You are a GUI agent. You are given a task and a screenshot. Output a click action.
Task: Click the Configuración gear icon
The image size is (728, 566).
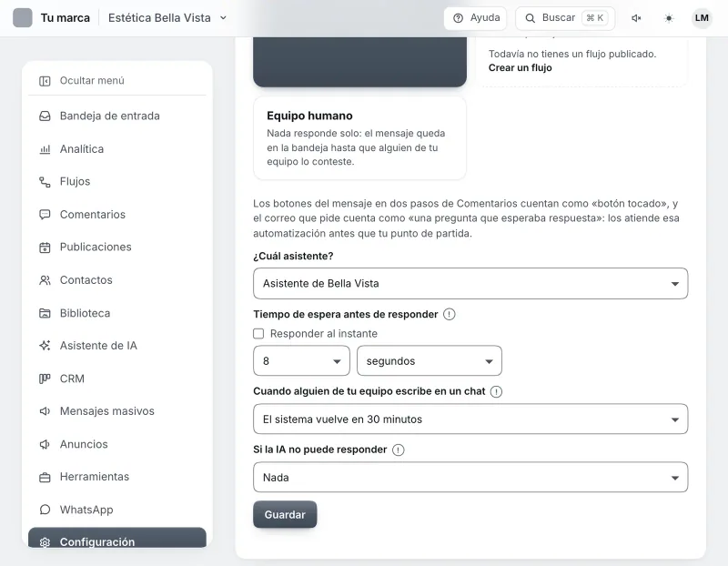(45, 541)
